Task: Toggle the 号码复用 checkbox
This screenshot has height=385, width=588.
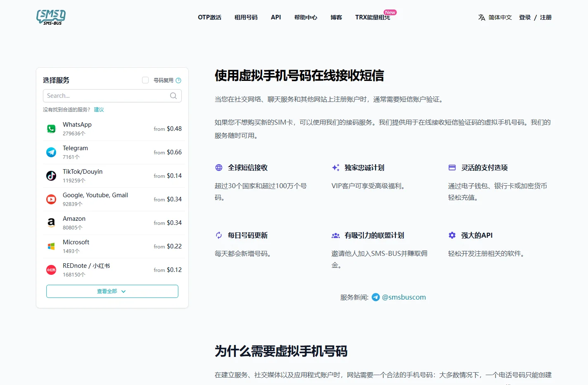Action: [x=145, y=80]
